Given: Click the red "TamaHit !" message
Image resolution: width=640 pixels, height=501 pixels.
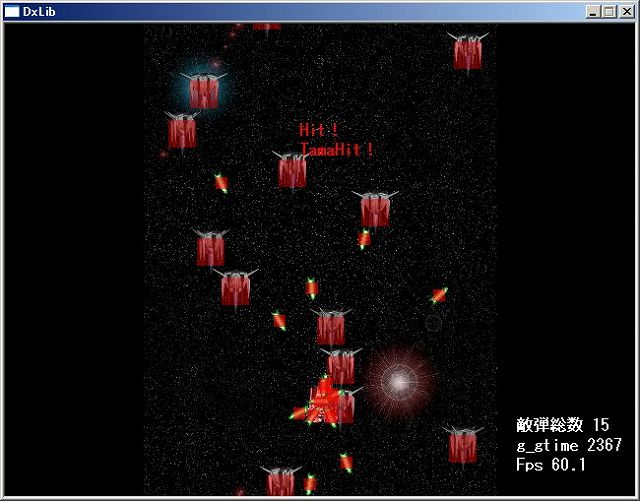Looking at the screenshot, I should (336, 149).
